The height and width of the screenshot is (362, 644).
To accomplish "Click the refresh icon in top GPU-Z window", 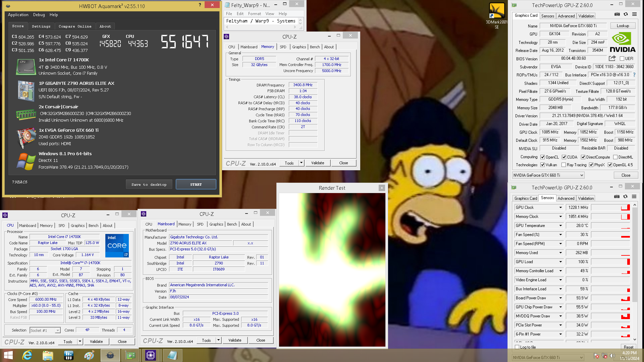I will click(x=626, y=14).
